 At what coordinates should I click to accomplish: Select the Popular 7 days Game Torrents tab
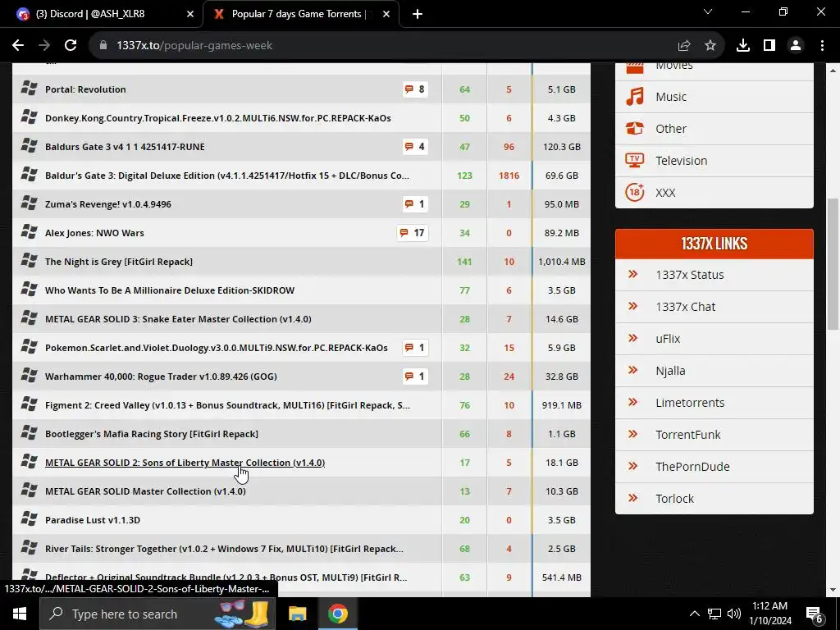pyautogui.click(x=300, y=14)
